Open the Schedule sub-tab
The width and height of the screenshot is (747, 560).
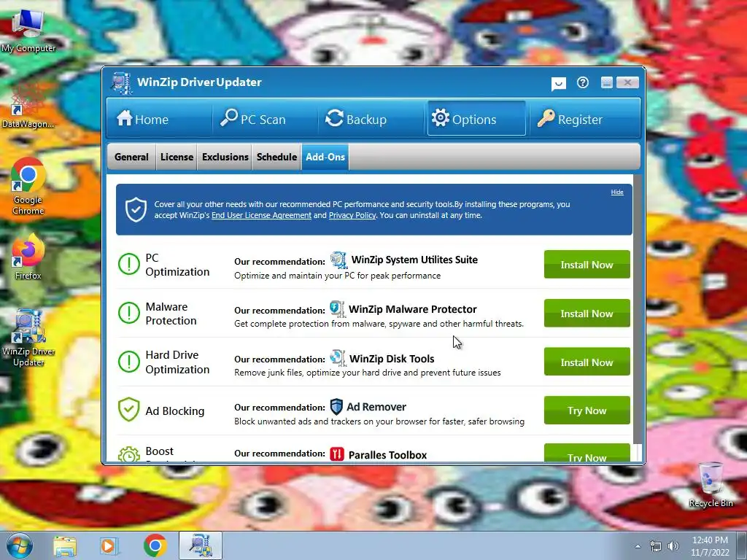pyautogui.click(x=276, y=157)
